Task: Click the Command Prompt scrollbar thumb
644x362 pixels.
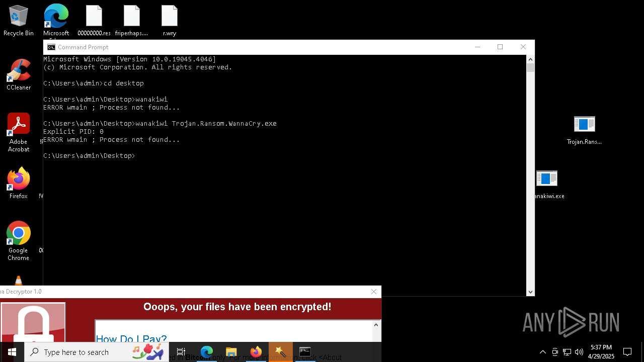Action: [530, 67]
